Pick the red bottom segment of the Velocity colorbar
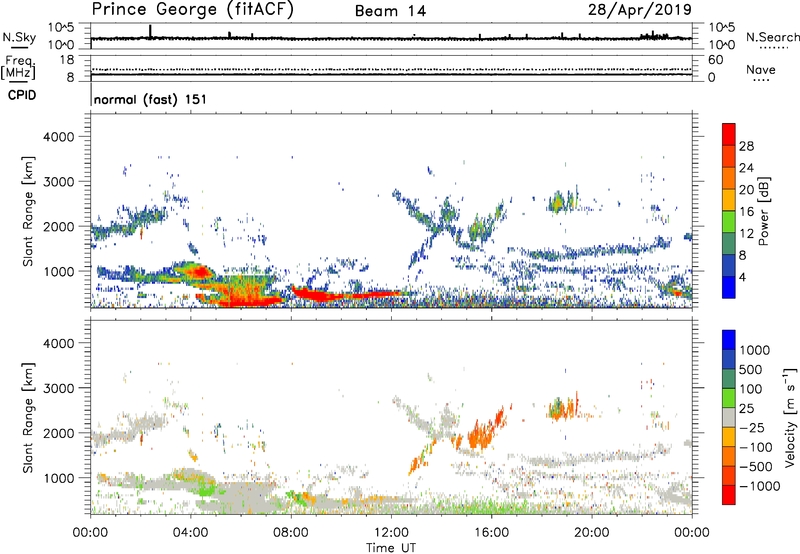The width and height of the screenshot is (800, 554). point(729,495)
